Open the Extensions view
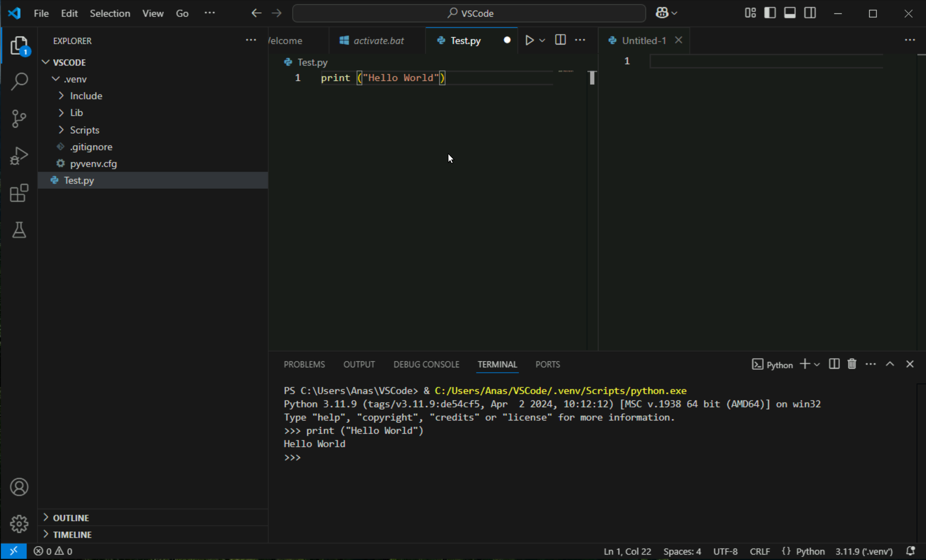 pos(19,193)
